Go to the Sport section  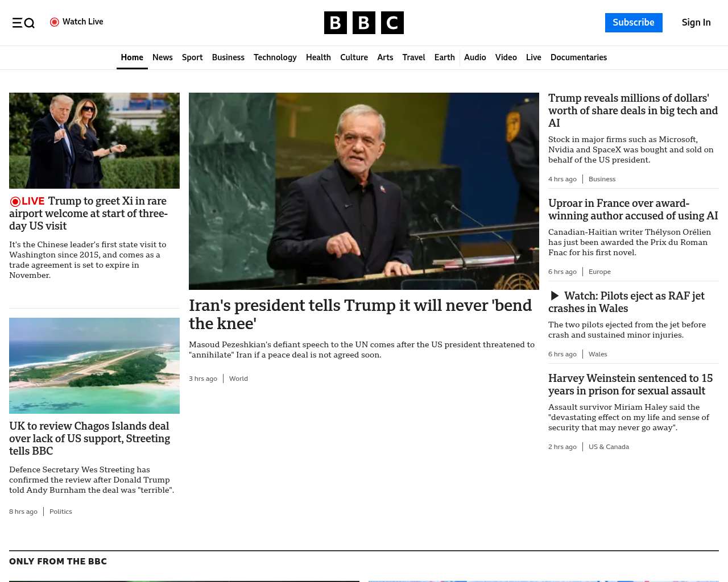192,57
